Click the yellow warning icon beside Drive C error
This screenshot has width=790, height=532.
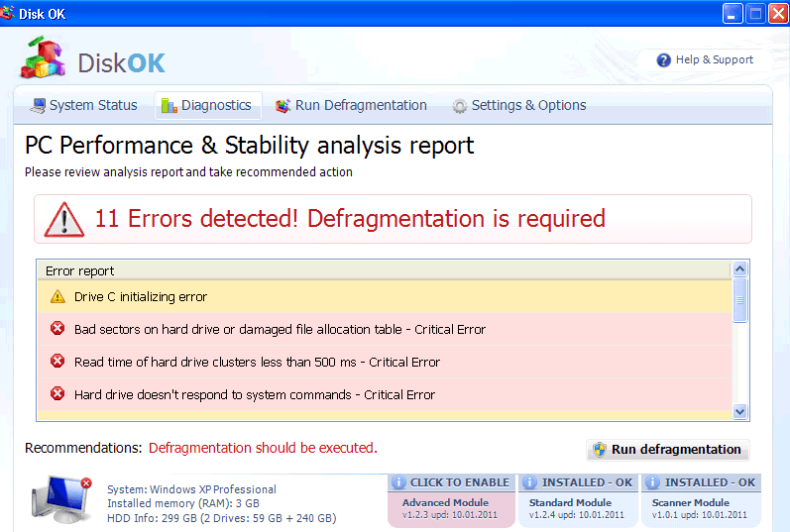(57, 296)
